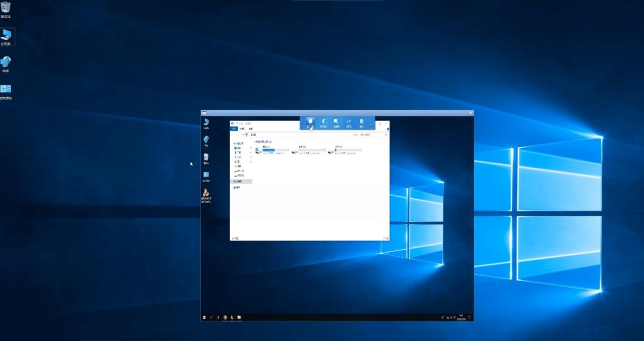644x341 pixels.
Task: Expand the File Explorer ribbon chevron
Action: point(387,129)
